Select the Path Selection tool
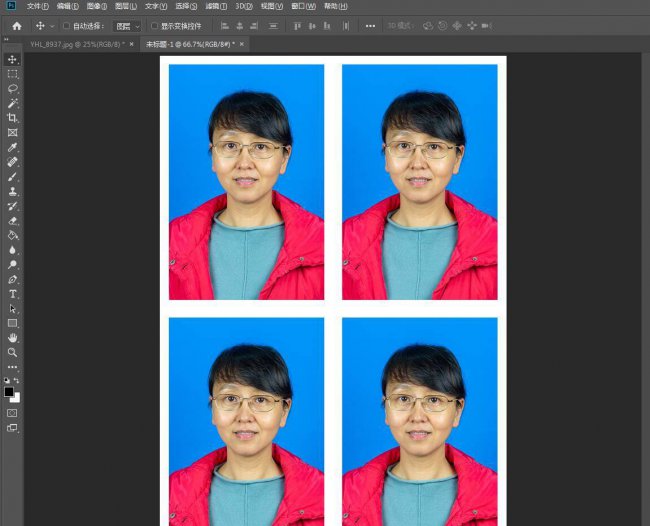The height and width of the screenshot is (526, 650). click(12, 309)
